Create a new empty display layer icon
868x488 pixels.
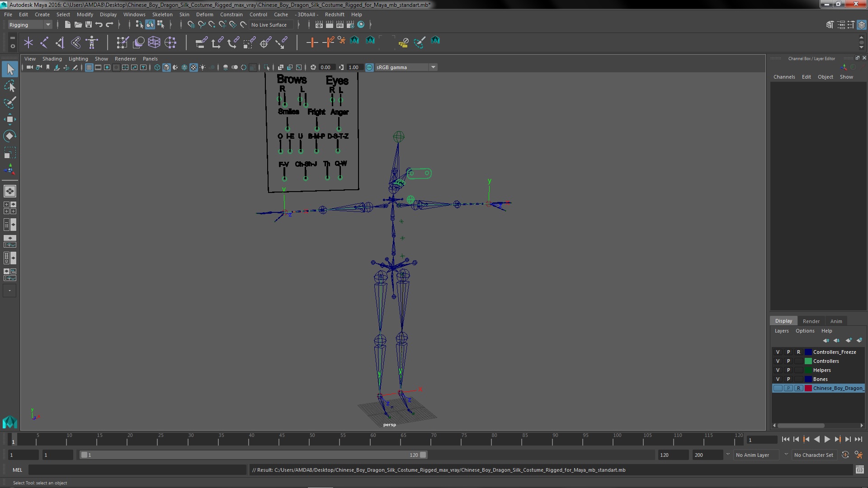click(x=849, y=340)
